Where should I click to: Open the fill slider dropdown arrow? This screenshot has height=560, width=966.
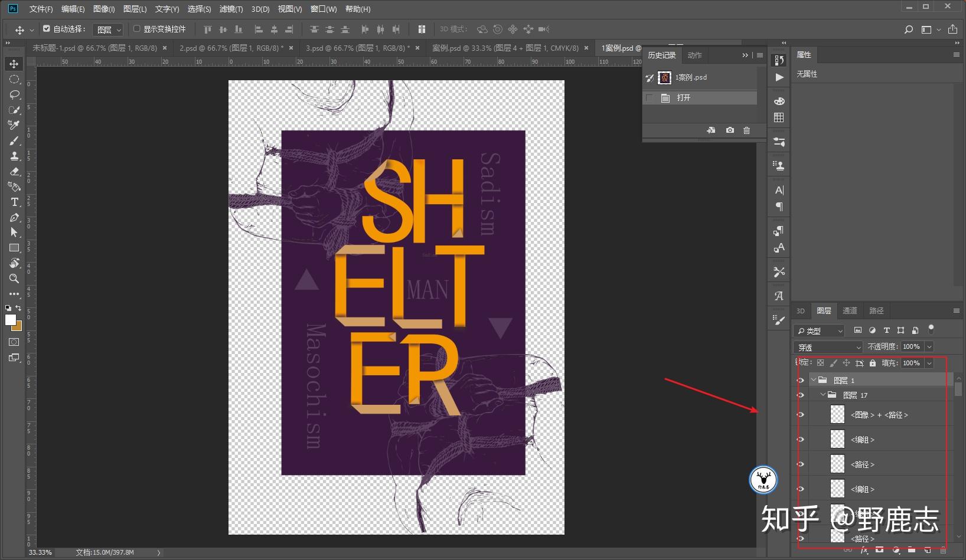click(929, 363)
